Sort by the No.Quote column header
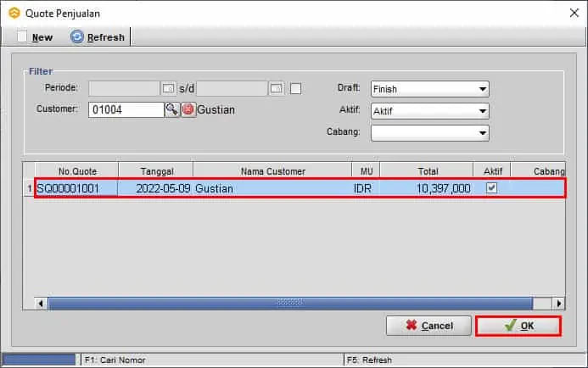Viewport: 588px width, 368px height. pos(76,170)
